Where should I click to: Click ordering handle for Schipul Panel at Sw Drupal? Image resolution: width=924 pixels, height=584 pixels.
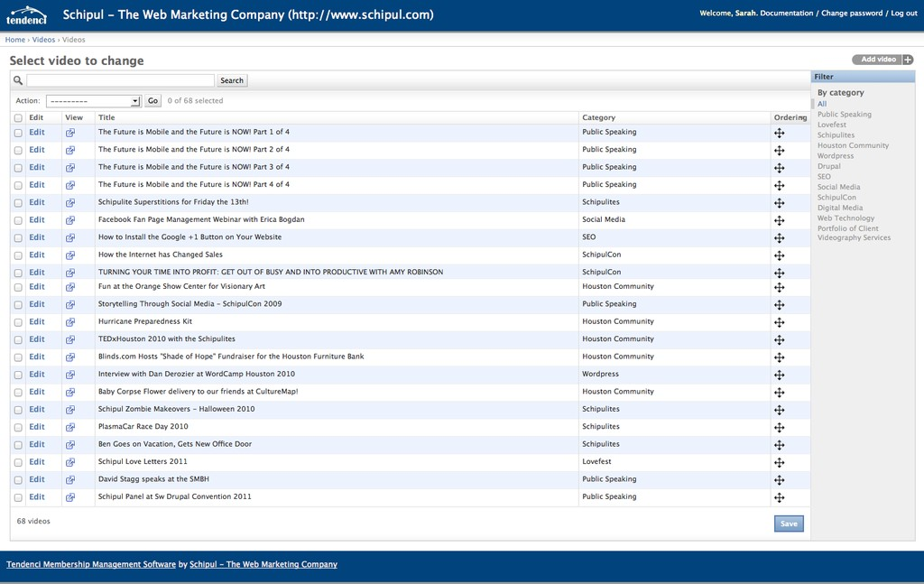point(779,498)
